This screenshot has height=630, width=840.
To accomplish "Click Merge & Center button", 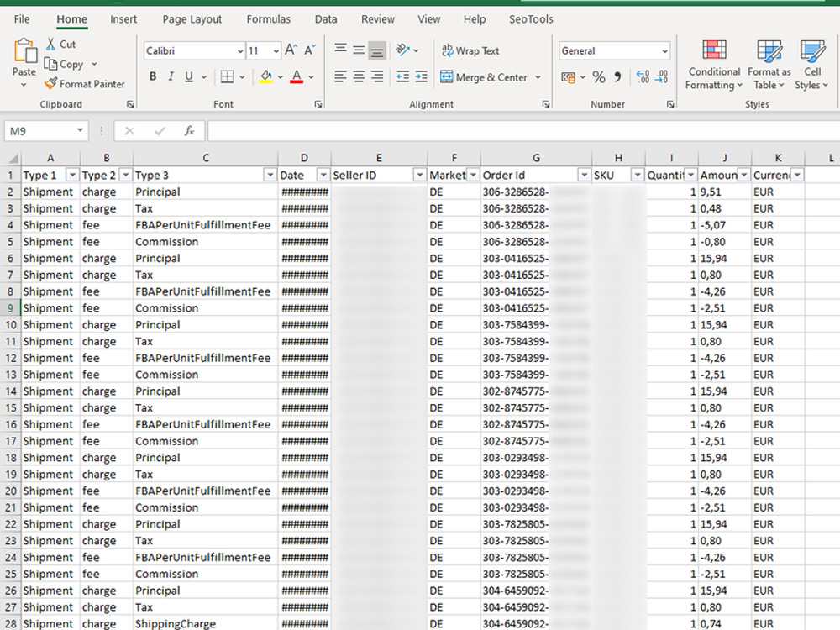I will pyautogui.click(x=484, y=77).
